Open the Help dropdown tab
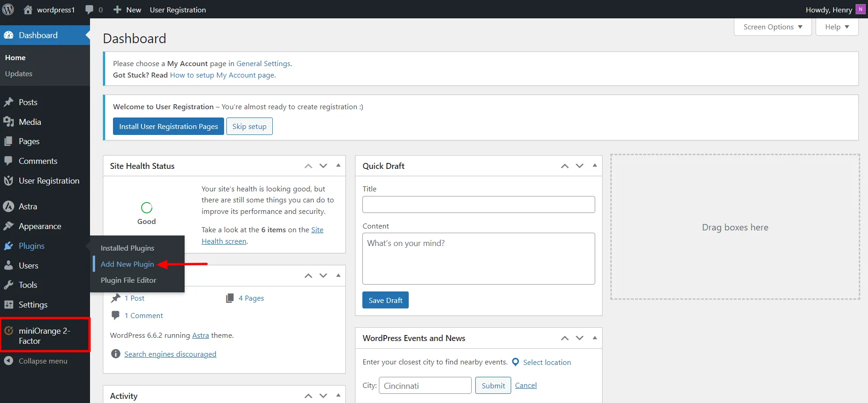This screenshot has width=868, height=403. [x=837, y=27]
